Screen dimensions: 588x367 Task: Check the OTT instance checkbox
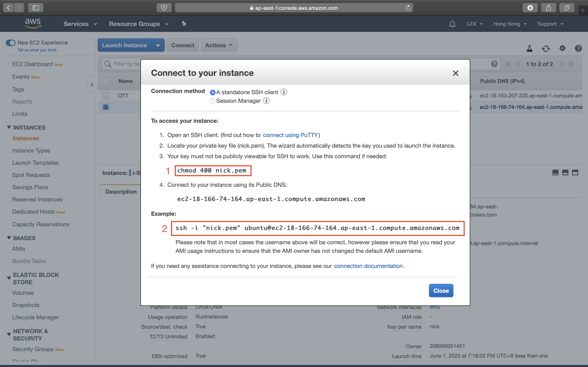coord(106,96)
